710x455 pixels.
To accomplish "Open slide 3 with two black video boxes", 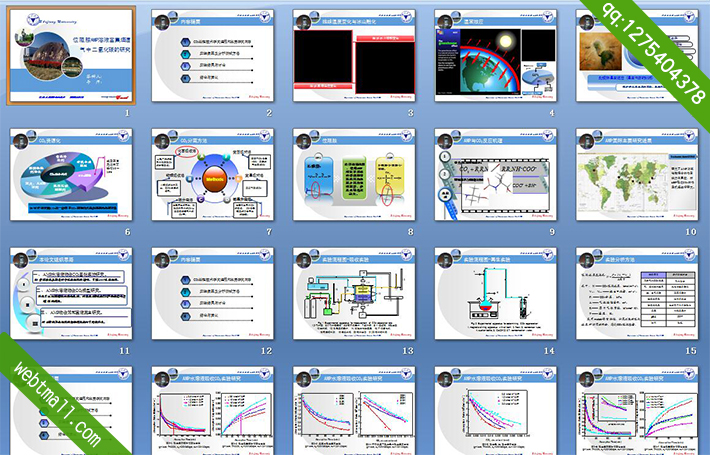I will point(354,55).
